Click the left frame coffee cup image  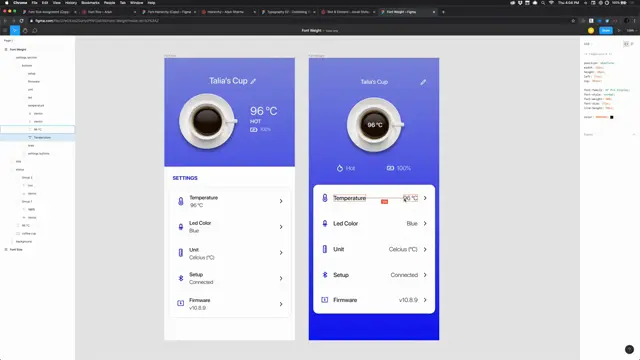(x=207, y=121)
